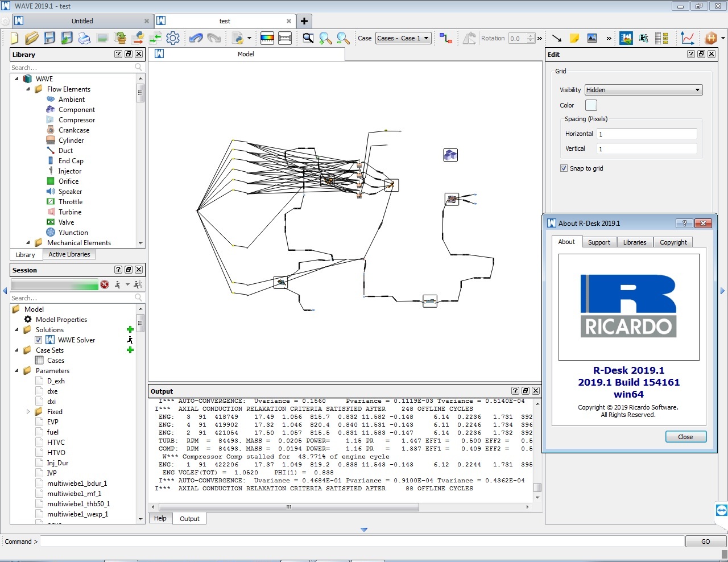Screen dimensions: 728x562
Task: Open settings with the blue gear icon
Action: pyautogui.click(x=173, y=38)
